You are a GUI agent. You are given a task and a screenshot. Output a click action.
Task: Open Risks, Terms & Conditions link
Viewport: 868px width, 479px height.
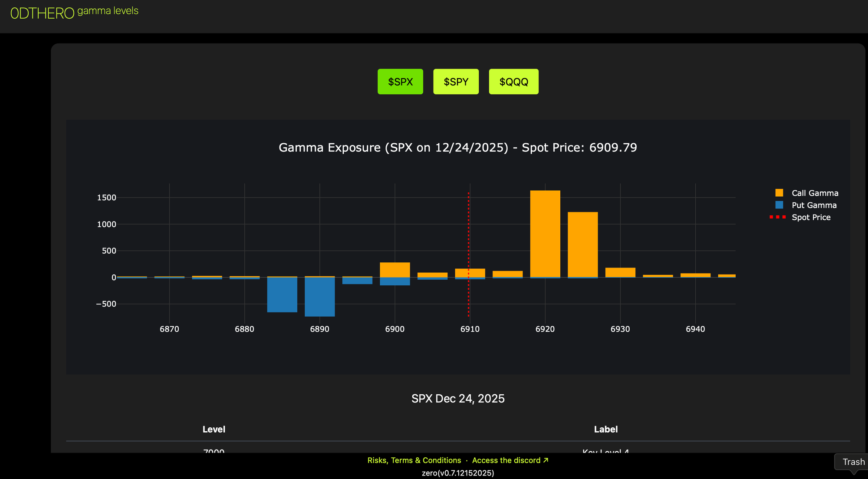tap(414, 460)
